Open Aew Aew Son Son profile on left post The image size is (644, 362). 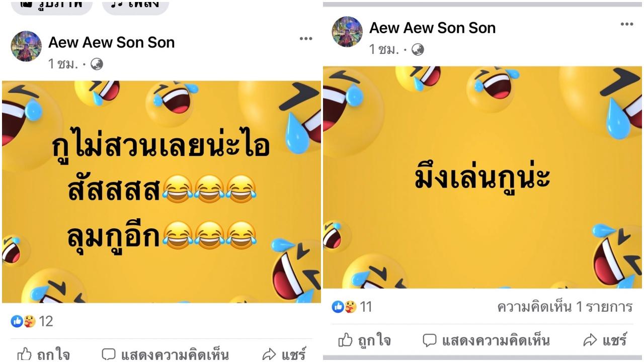112,42
